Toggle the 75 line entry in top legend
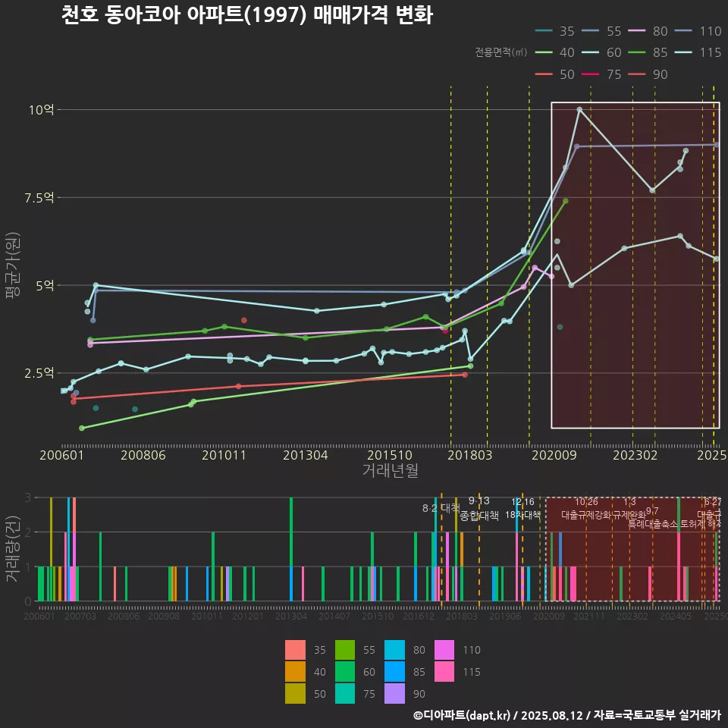Viewport: 728px width, 728px height. pos(601,74)
